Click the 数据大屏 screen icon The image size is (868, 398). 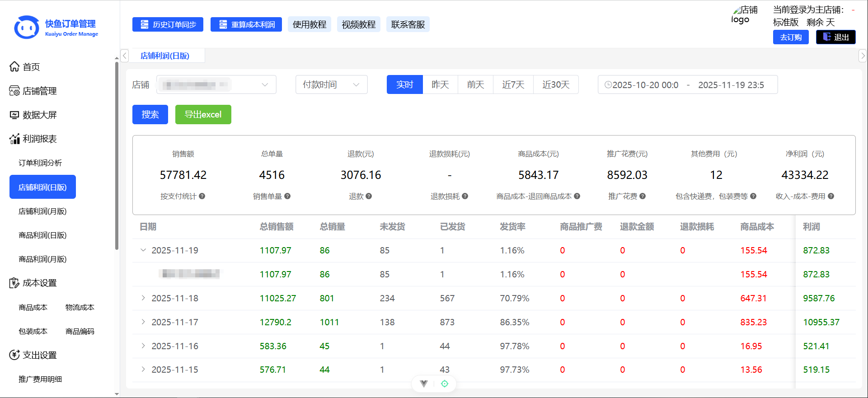14,115
